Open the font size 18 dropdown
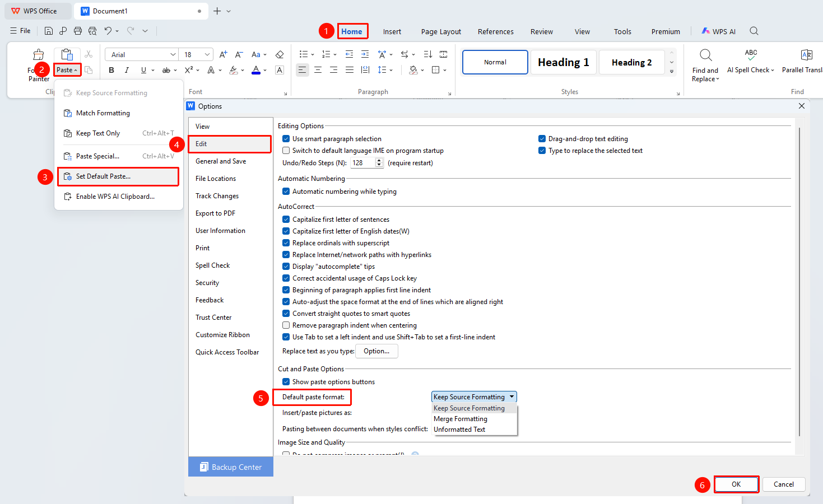Viewport: 823px width, 504px height. click(207, 54)
